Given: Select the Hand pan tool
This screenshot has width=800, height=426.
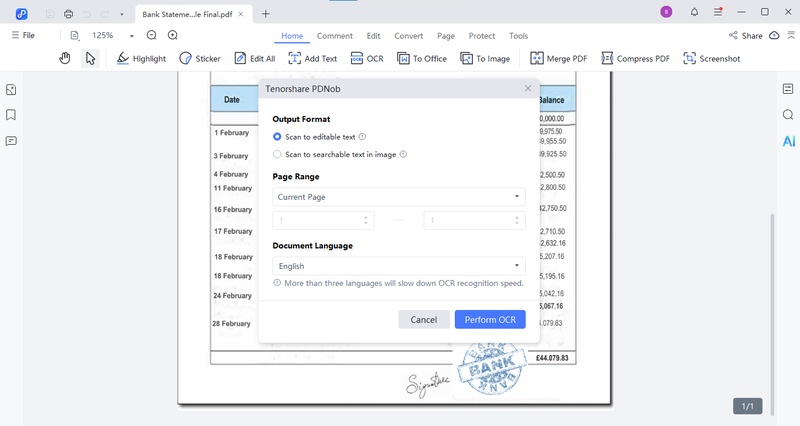Looking at the screenshot, I should (65, 59).
